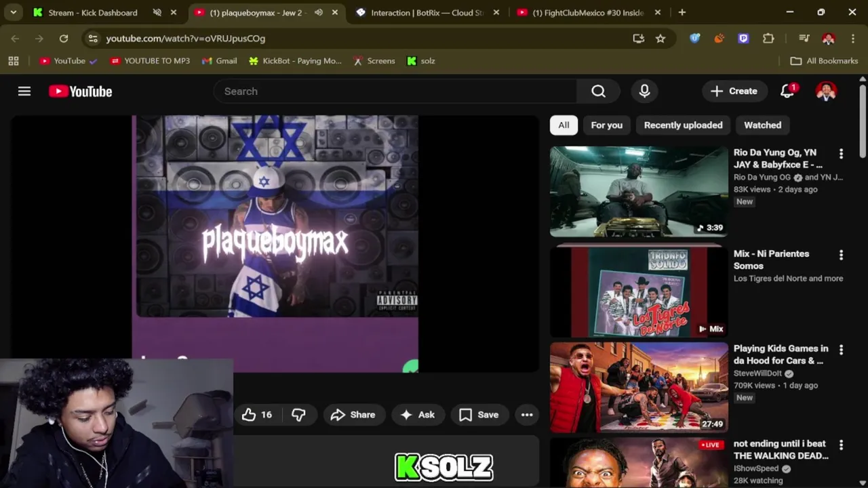Open the All Bookmarks folder

click(x=824, y=61)
